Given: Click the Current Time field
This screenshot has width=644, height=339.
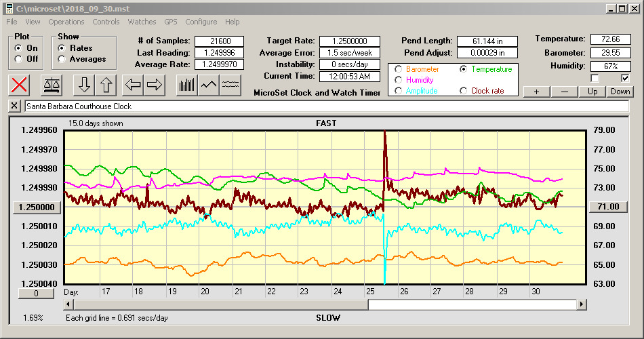Looking at the screenshot, I should pos(350,76).
